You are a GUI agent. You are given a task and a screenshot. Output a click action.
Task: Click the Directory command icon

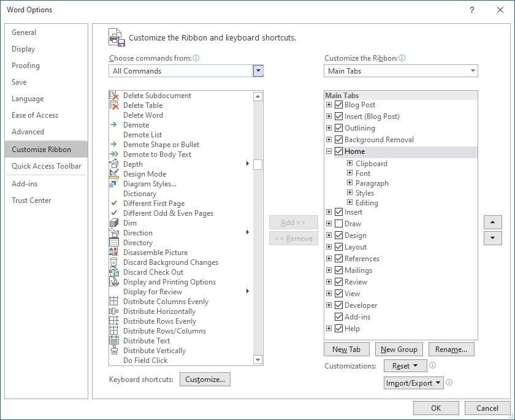[113, 243]
